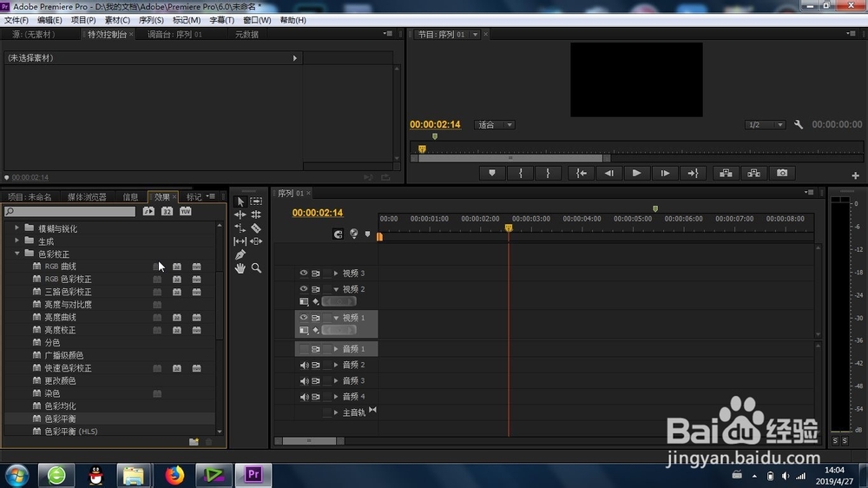Screen dimensions: 868x488
Task: Open the 适合 zoom level dropdown
Action: (495, 125)
